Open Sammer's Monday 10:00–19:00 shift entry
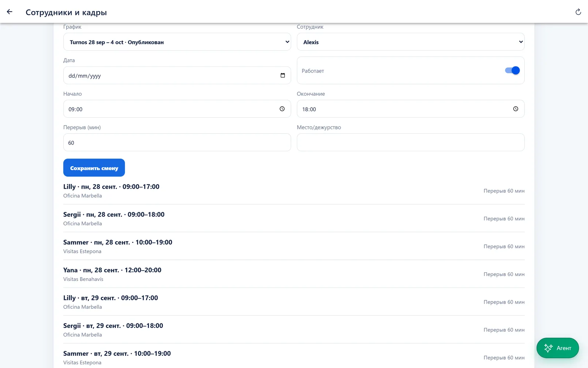The width and height of the screenshot is (588, 368). pos(294,246)
